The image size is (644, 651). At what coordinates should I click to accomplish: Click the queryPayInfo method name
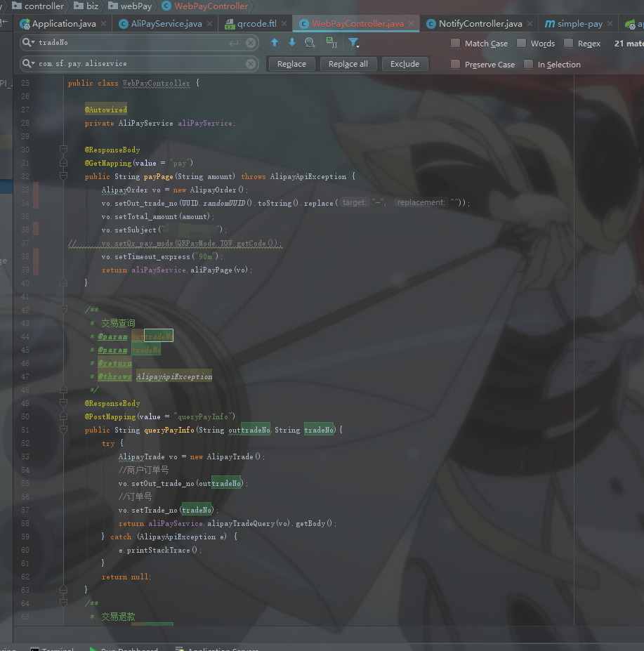[x=169, y=430]
